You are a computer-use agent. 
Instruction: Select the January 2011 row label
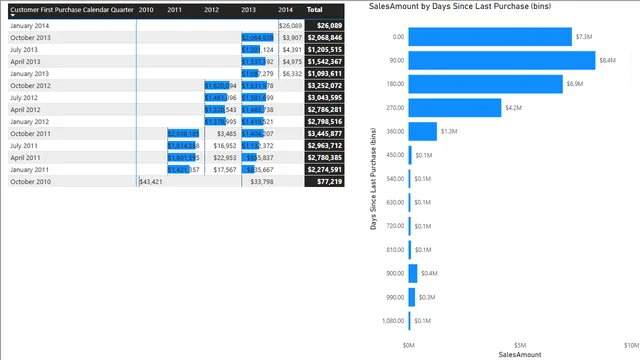29,169
